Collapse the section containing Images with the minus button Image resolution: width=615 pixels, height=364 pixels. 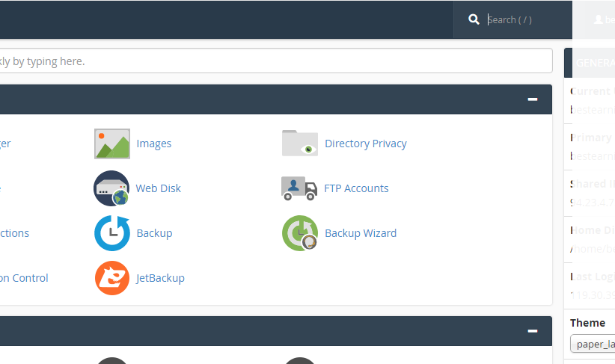[533, 99]
